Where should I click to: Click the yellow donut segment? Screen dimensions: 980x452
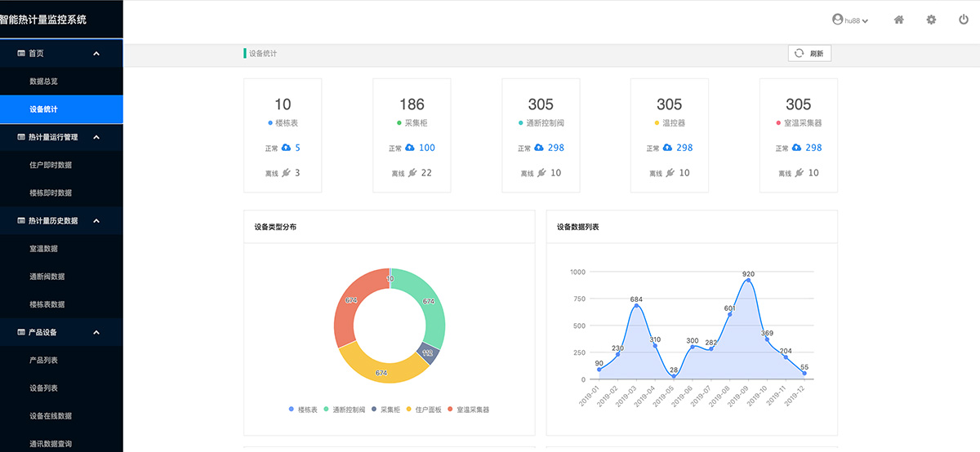[381, 372]
